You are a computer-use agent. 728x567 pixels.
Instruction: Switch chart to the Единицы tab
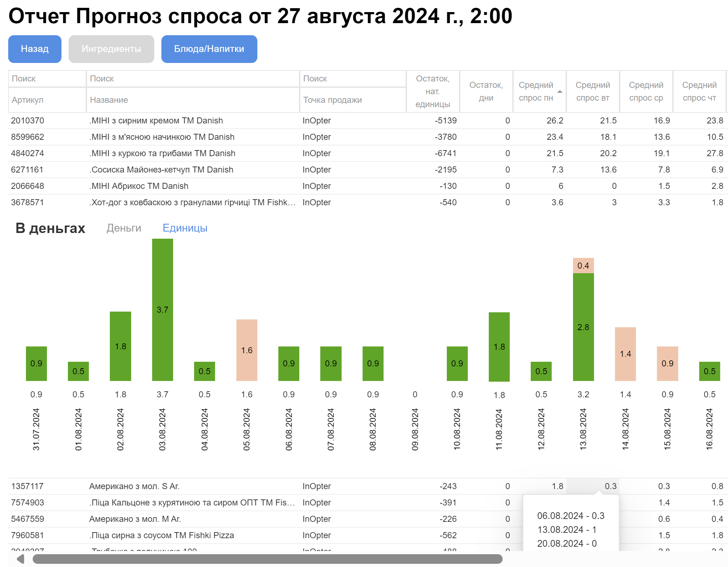[185, 228]
